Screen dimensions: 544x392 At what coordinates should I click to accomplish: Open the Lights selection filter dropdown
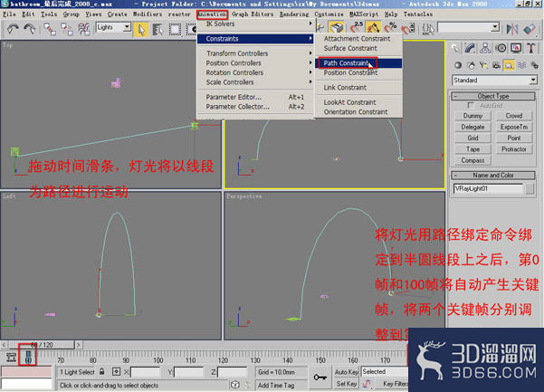click(113, 27)
